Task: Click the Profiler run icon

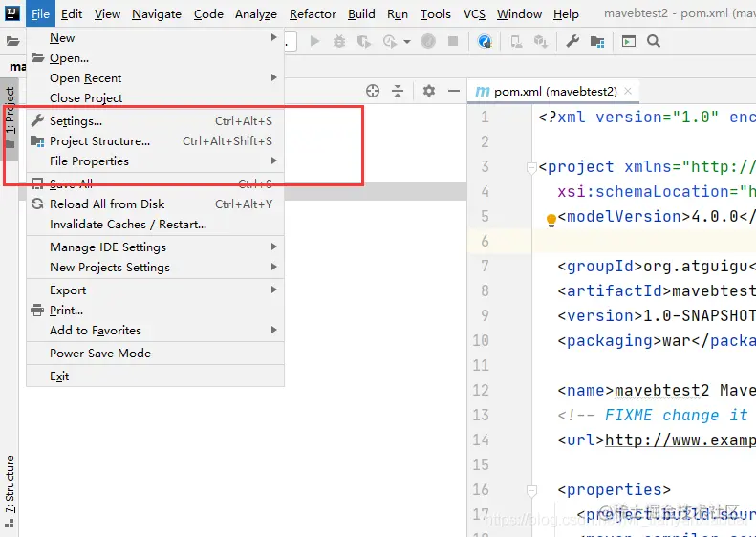Action: click(x=390, y=41)
